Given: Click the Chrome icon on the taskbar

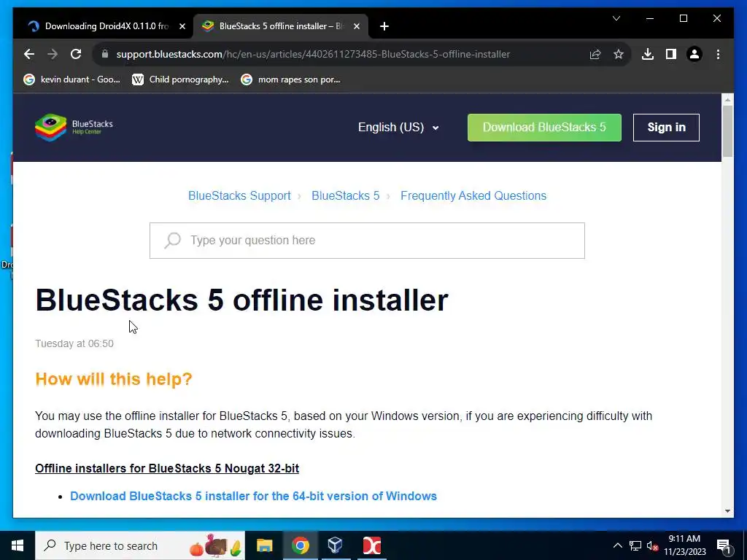Looking at the screenshot, I should click(300, 545).
